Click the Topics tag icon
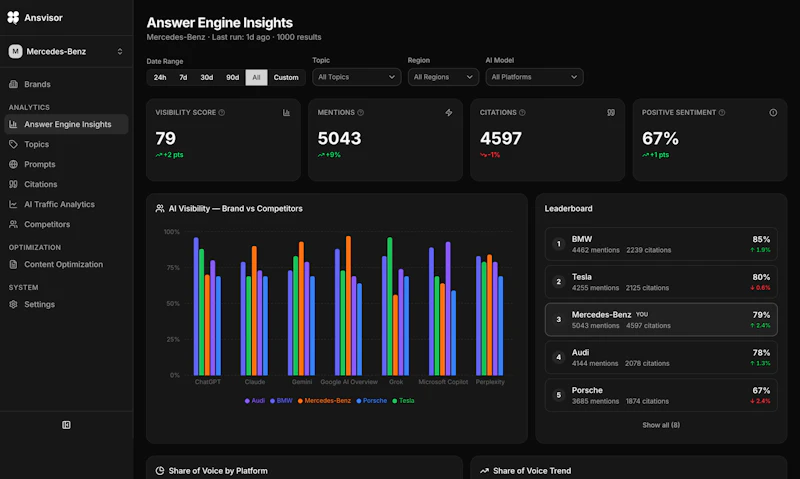The image size is (800, 479). 13,144
